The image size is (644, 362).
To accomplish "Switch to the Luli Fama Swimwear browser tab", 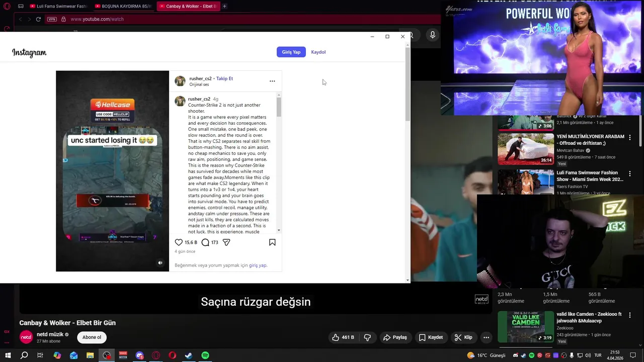I will 58,6.
